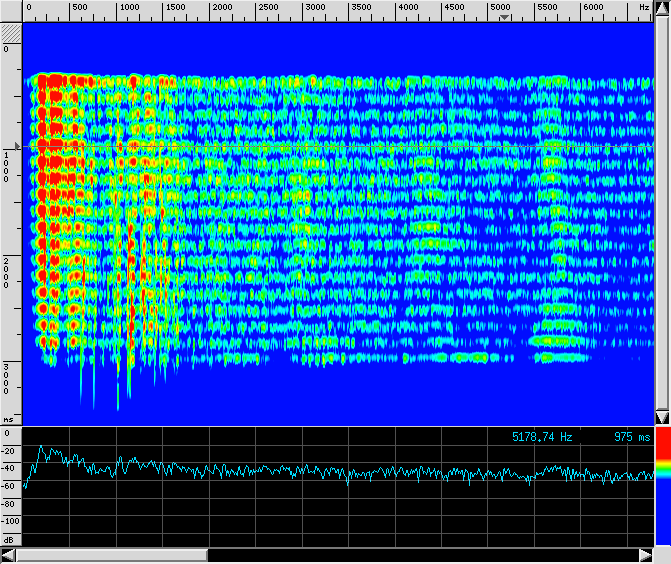Click the hatched corner box at top-left
The image size is (671, 564).
click(x=11, y=31)
